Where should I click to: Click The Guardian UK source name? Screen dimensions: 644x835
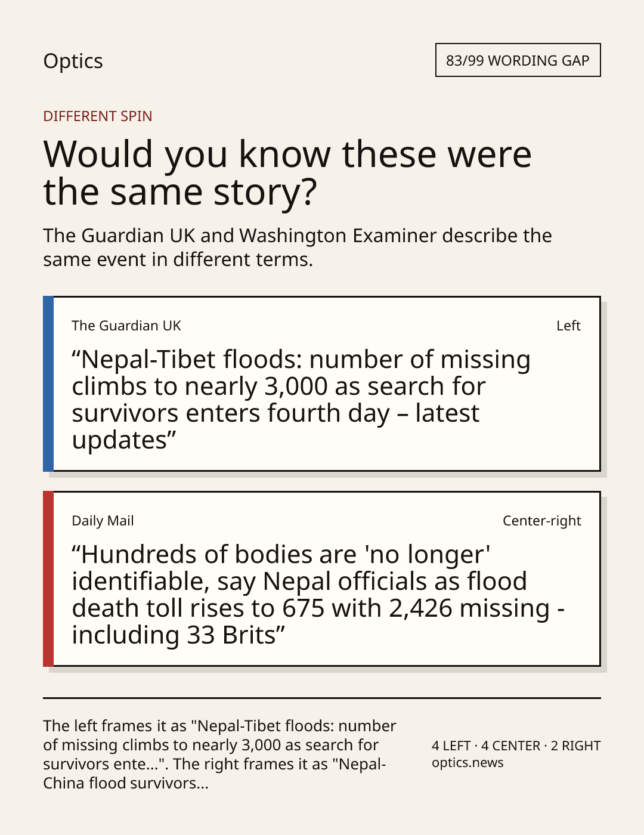[126, 326]
